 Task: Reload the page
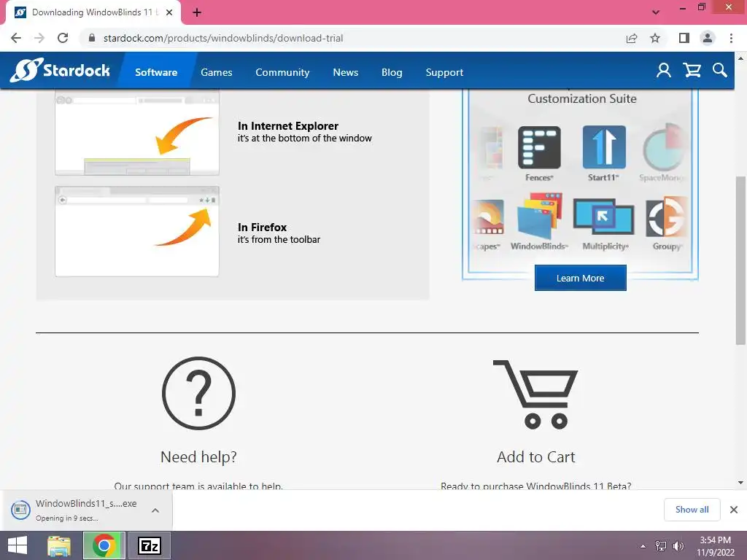(63, 38)
